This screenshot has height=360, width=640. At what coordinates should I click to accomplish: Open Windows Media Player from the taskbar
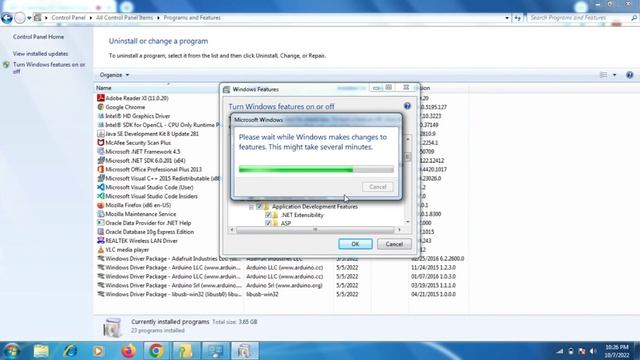98,351
